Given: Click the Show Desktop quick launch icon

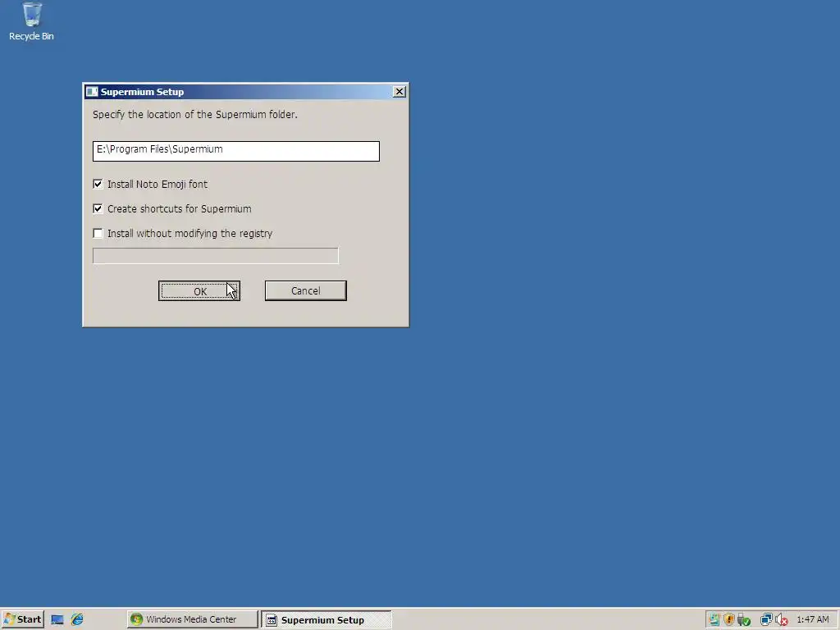Looking at the screenshot, I should pos(57,620).
